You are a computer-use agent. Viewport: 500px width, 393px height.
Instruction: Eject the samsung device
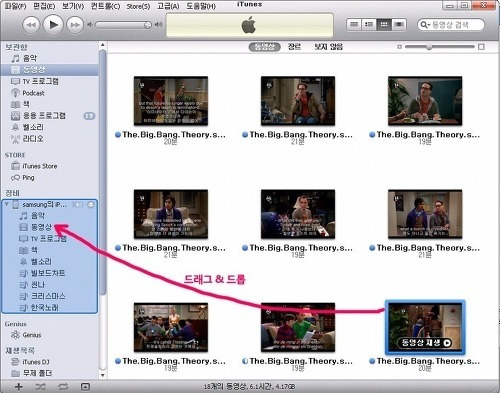click(91, 204)
